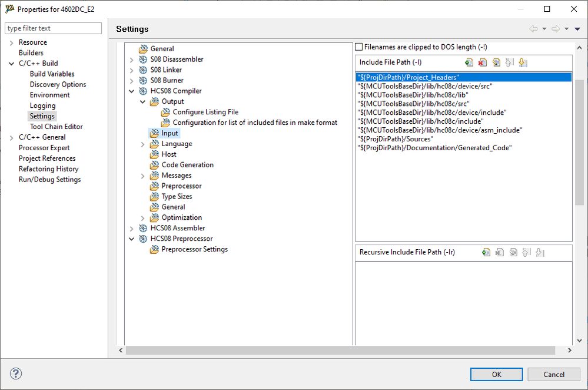Collapse the C/C++ Build node
Viewport: 588px width, 390px height.
tap(11, 64)
